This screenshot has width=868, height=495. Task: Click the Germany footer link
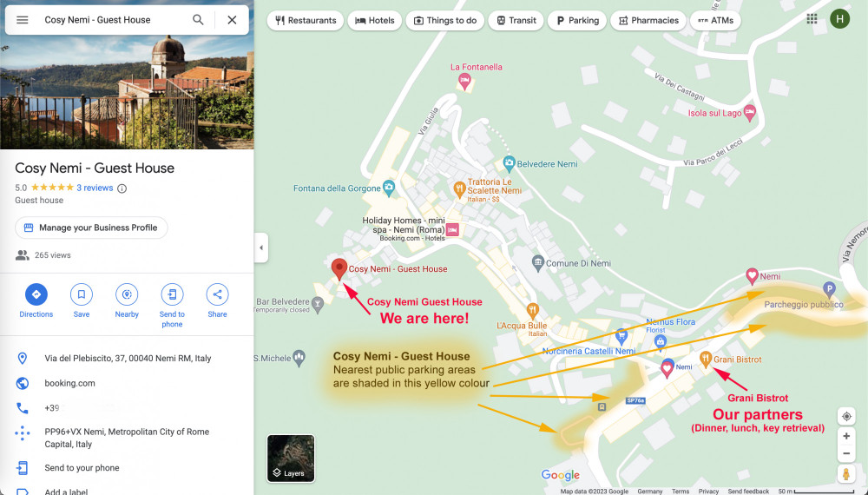pos(649,492)
